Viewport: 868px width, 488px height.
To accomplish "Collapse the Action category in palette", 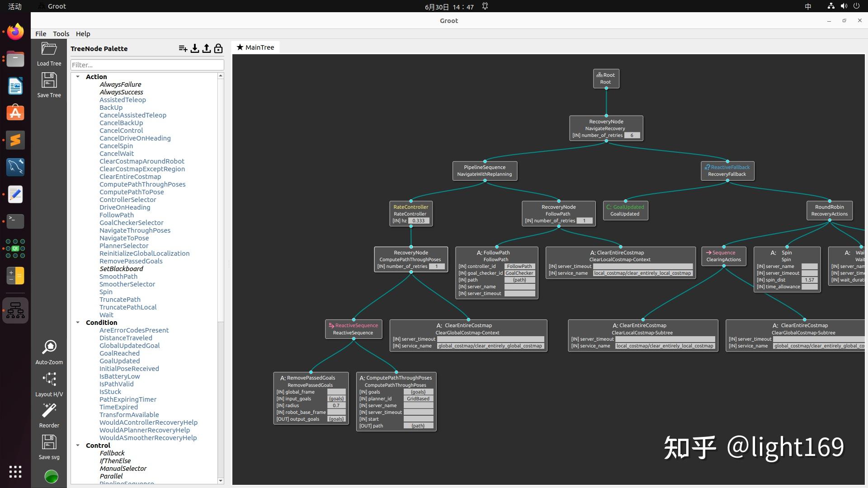I will pyautogui.click(x=78, y=77).
